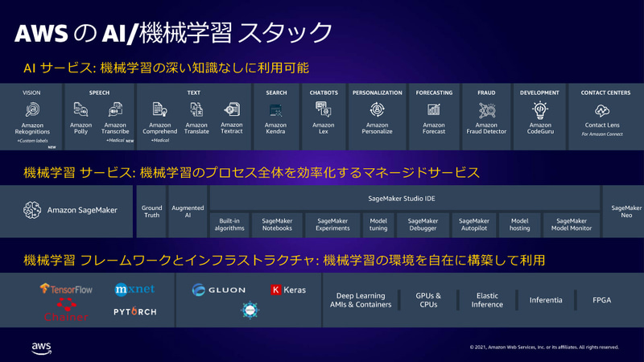Click the +Custom labels text under Rekognition
The height and width of the screenshot is (362, 644).
[32, 141]
